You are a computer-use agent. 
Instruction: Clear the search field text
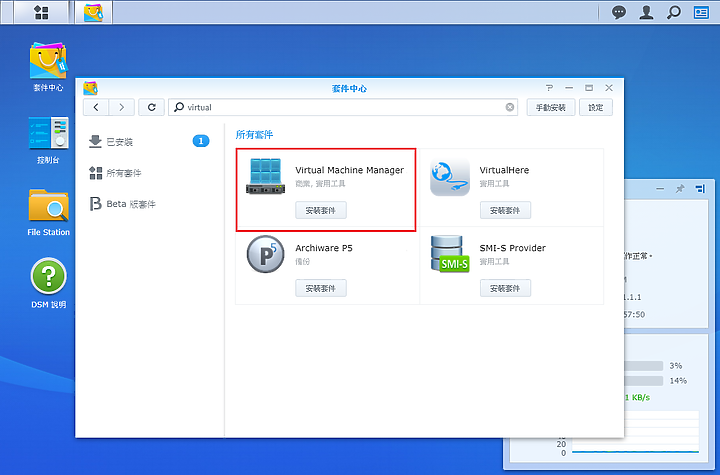(510, 107)
